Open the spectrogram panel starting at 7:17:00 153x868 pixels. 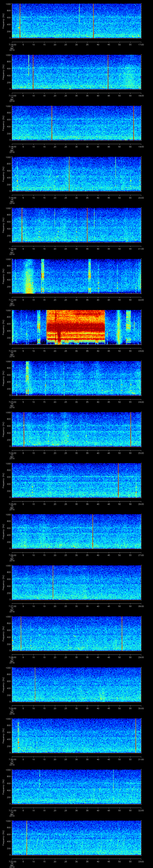(x=77, y=72)
